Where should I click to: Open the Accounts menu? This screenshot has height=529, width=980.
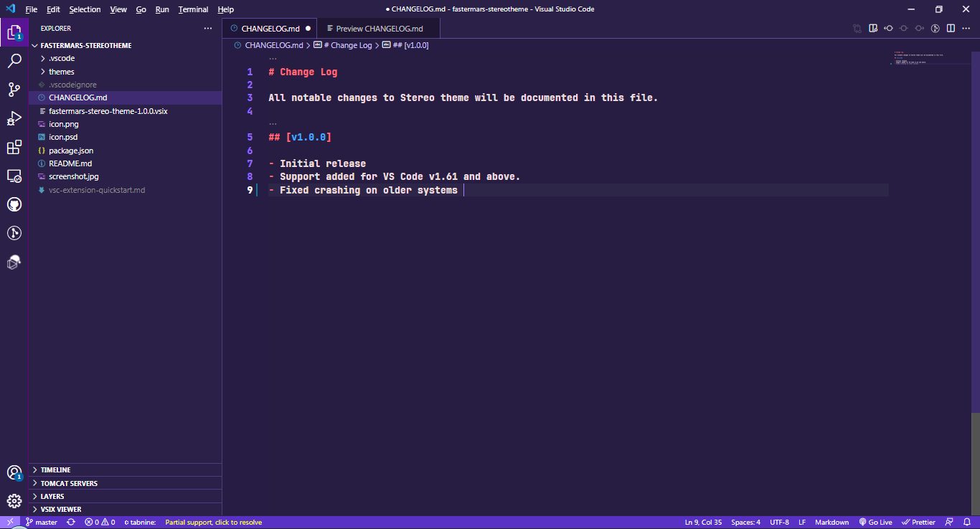tap(14, 472)
